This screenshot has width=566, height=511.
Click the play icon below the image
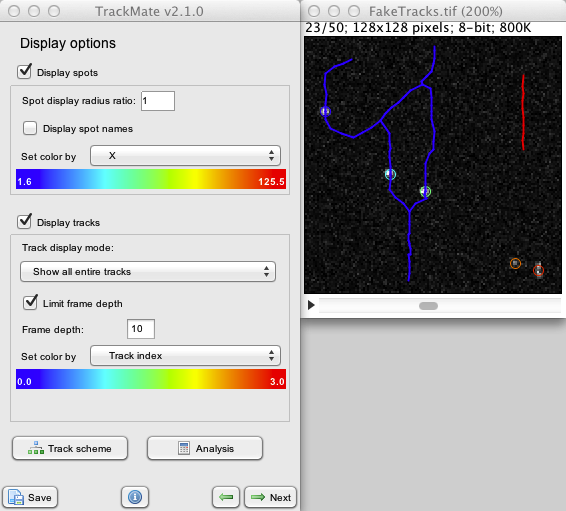(x=311, y=305)
